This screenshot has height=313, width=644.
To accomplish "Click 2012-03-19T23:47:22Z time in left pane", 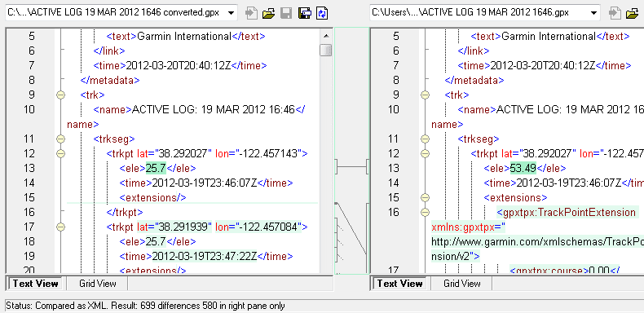I will (x=205, y=256).
